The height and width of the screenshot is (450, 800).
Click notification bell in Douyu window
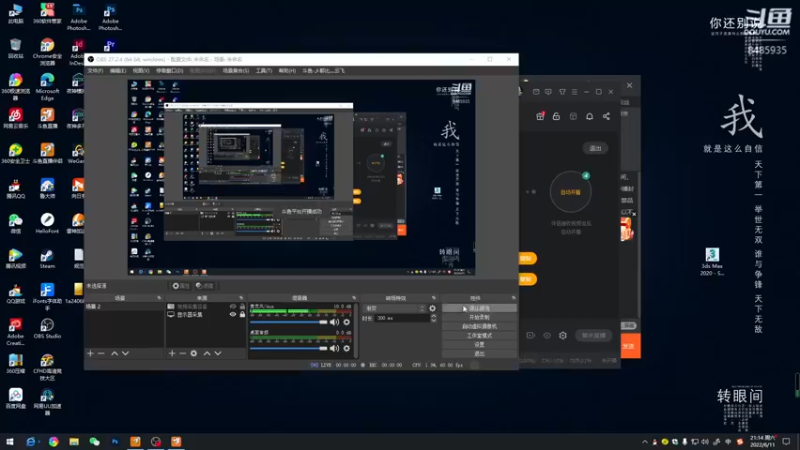590,116
